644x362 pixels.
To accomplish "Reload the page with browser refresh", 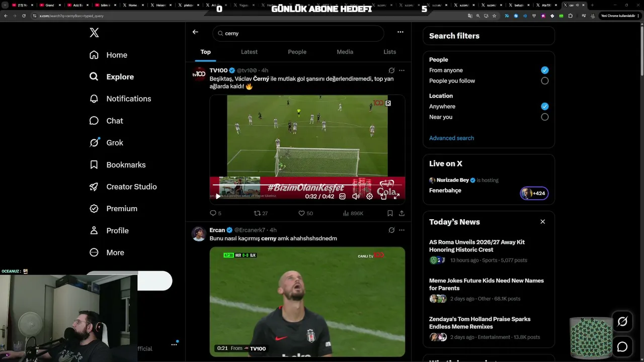I will pos(24,16).
